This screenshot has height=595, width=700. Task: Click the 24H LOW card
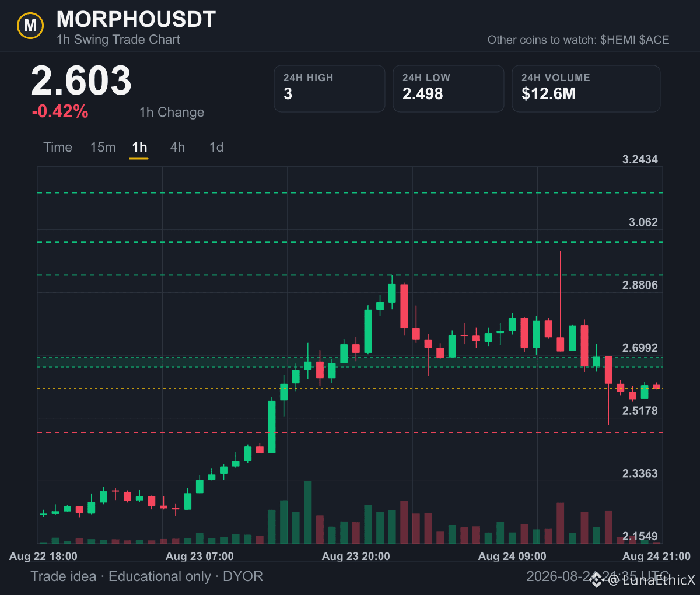[449, 89]
